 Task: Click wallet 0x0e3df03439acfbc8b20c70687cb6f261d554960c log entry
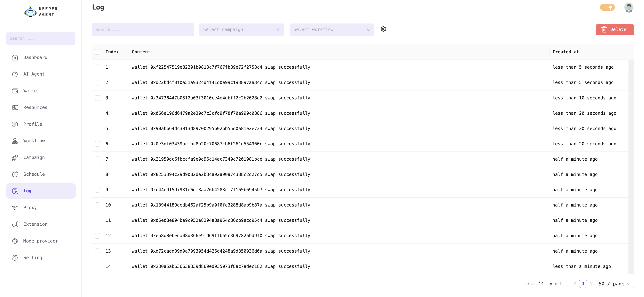(x=221, y=144)
